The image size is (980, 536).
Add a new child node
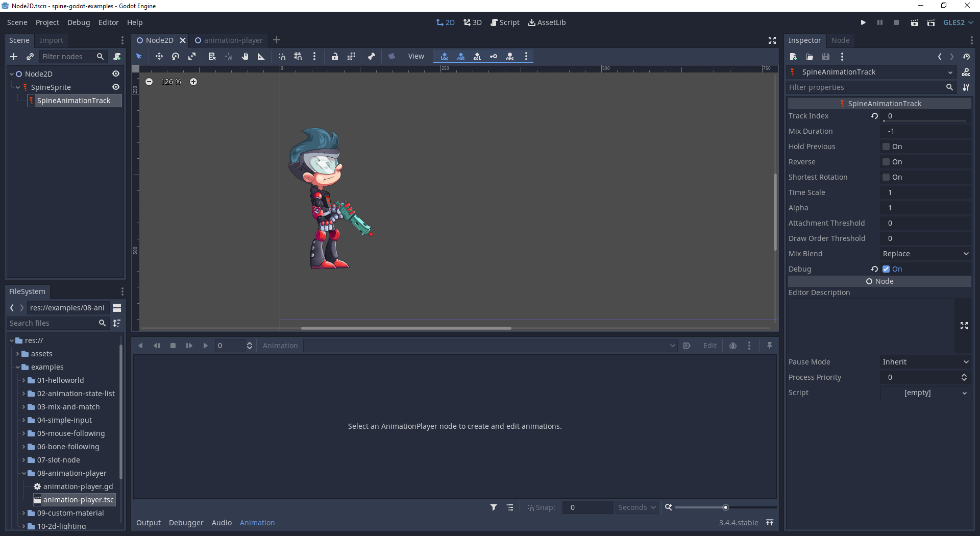point(14,57)
